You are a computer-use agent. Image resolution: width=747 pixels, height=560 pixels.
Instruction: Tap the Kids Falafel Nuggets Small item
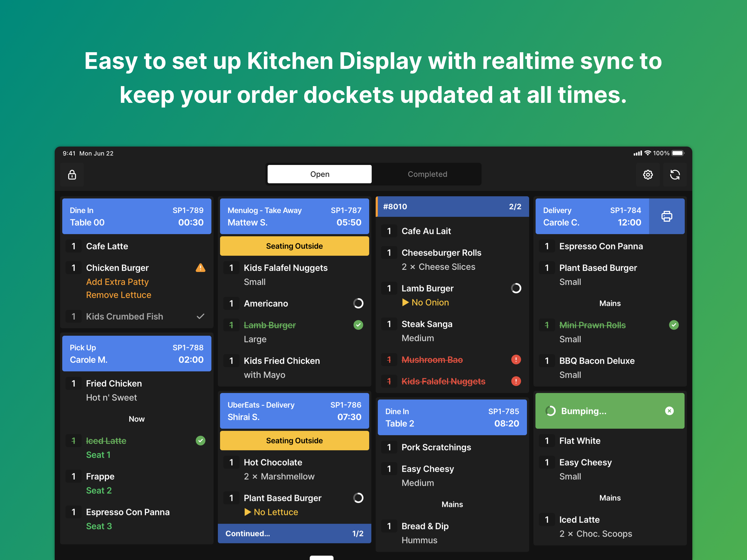pos(294,275)
